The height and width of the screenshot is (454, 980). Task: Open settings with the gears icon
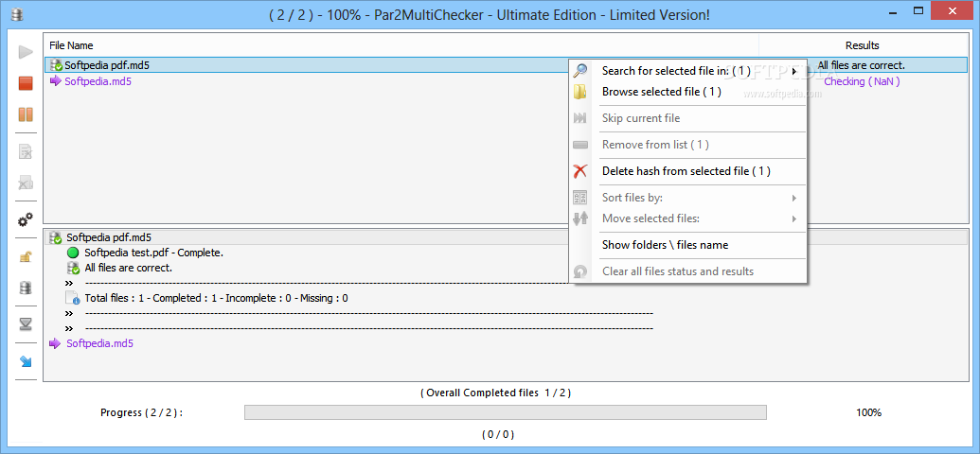26,219
